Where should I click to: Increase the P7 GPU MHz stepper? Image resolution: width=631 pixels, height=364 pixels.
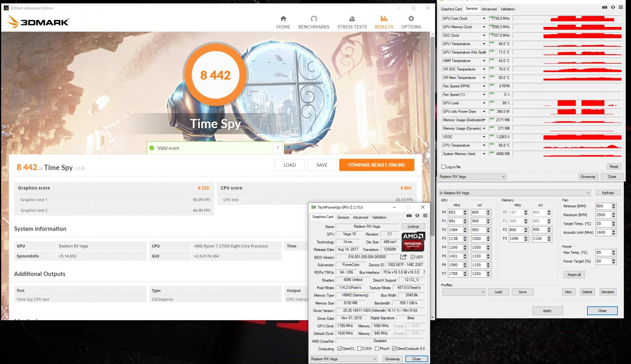[x=465, y=272]
